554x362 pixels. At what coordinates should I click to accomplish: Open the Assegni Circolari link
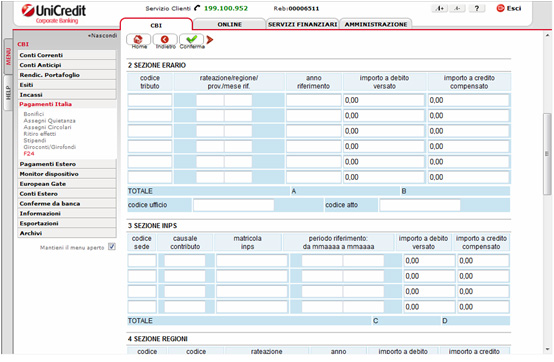pyautogui.click(x=47, y=127)
